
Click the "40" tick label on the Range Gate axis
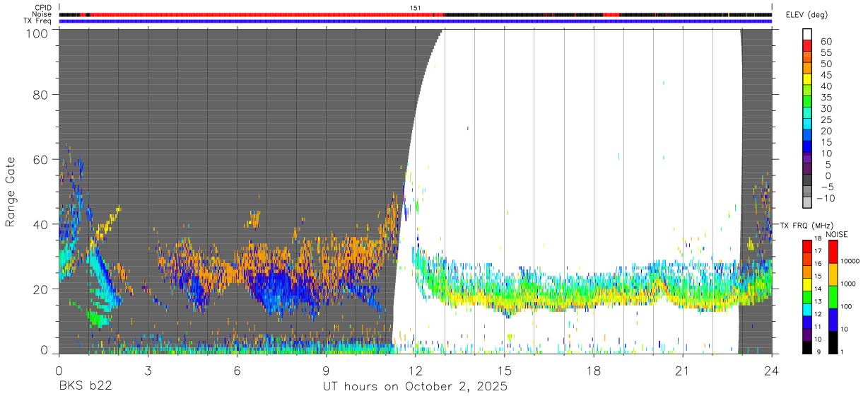40,224
